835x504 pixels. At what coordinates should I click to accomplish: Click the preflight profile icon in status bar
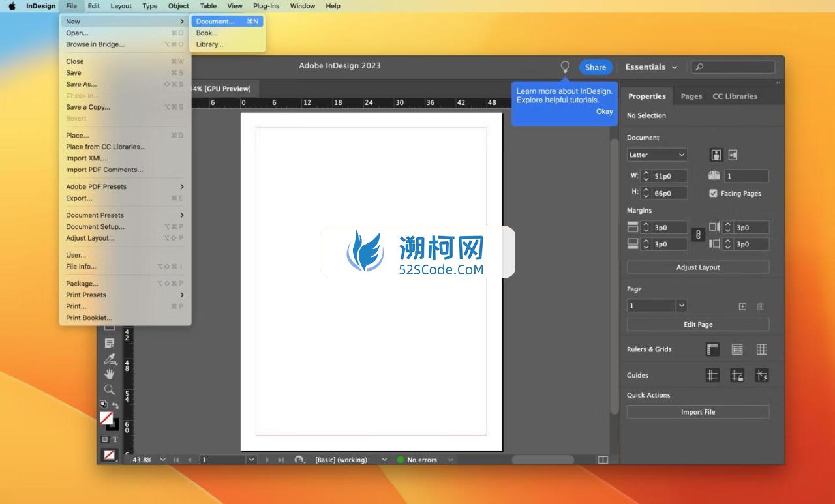[299, 460]
